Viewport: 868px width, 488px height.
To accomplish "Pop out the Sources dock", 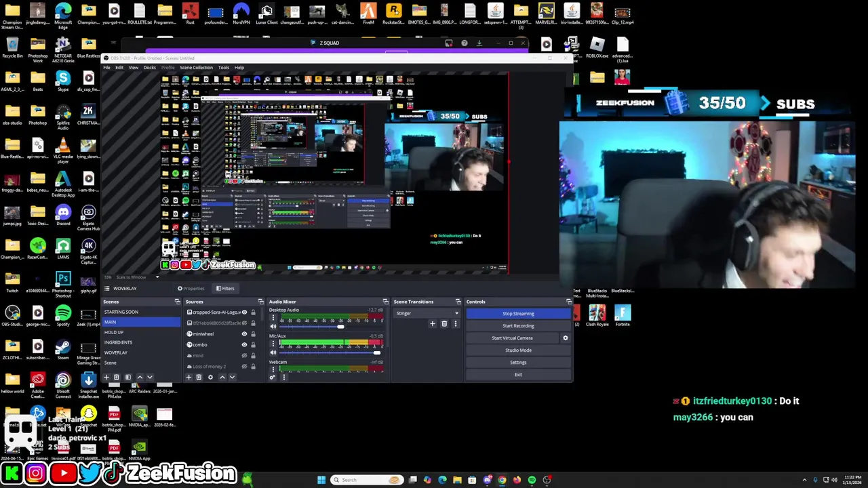I will pos(260,302).
